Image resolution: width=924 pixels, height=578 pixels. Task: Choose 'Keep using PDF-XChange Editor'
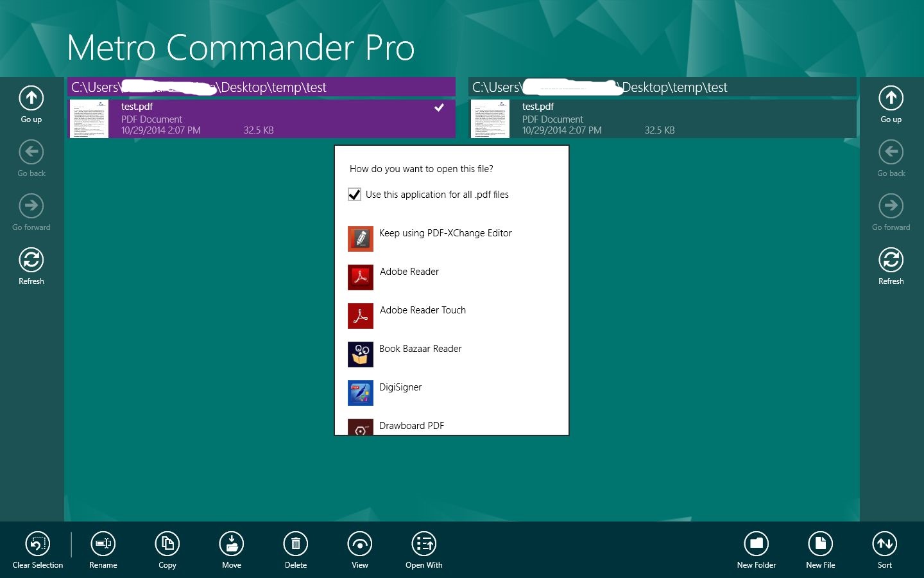tap(445, 233)
